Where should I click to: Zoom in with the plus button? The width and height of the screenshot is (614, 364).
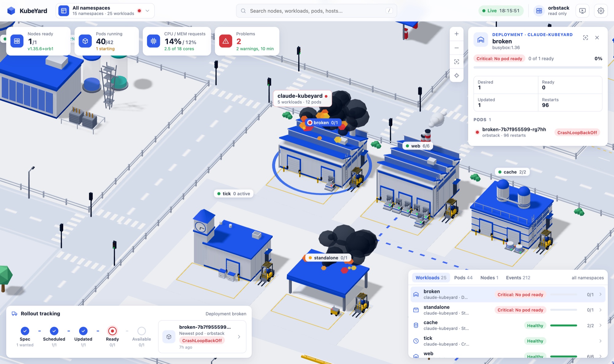pyautogui.click(x=457, y=34)
